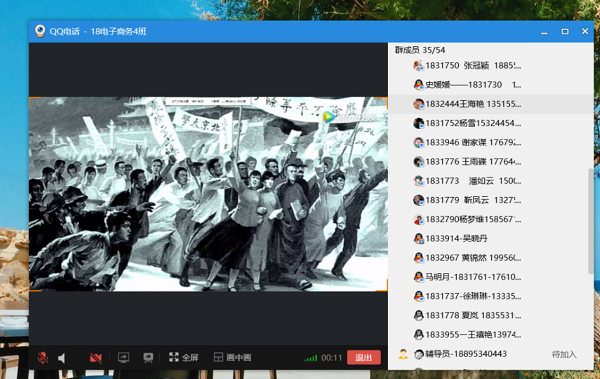Click the 群成员 35/54 header
This screenshot has height=379, width=600.
[420, 50]
